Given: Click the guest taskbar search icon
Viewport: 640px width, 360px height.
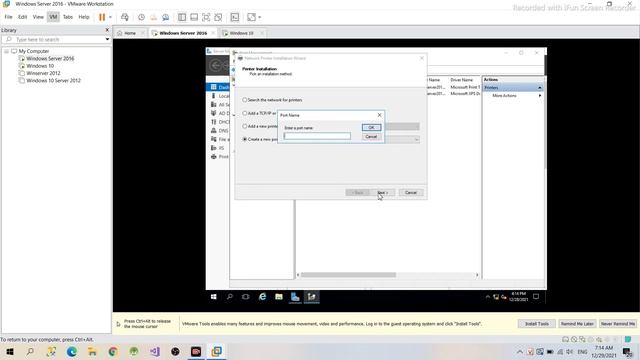Looking at the screenshot, I should [x=230, y=297].
